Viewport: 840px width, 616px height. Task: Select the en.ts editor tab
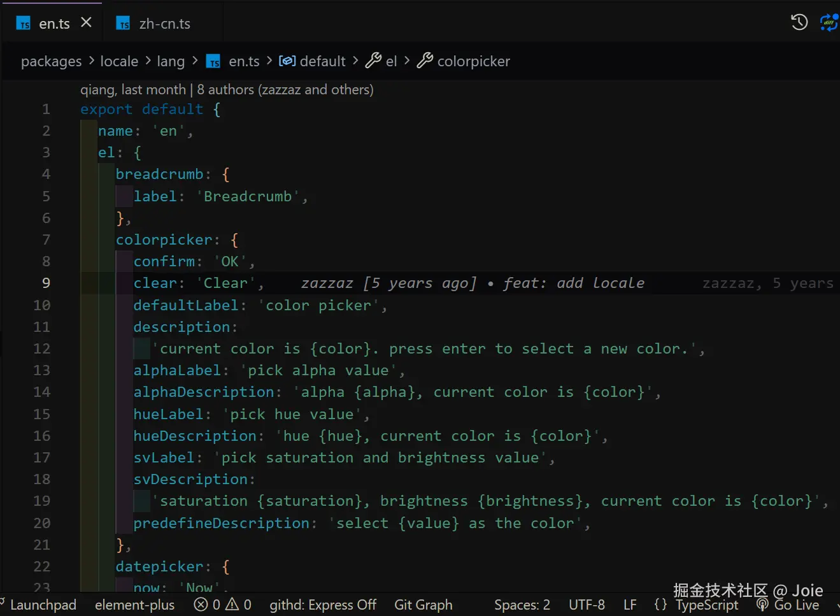[x=53, y=24]
